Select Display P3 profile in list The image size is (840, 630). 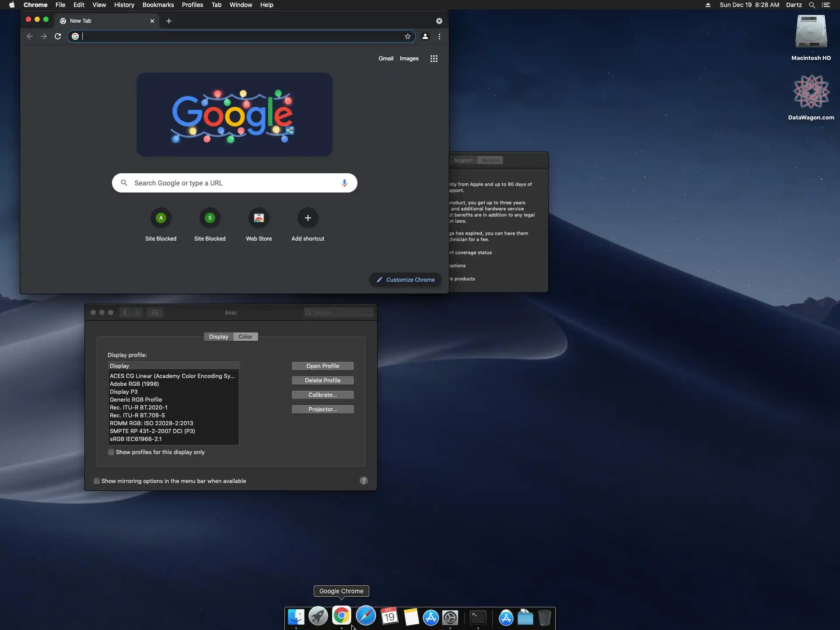[x=124, y=392]
